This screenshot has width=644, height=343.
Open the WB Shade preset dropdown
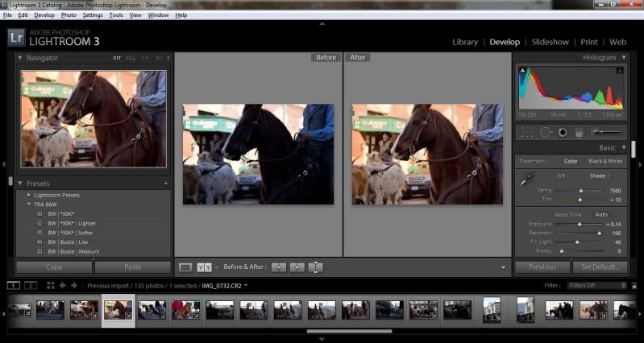tap(598, 176)
